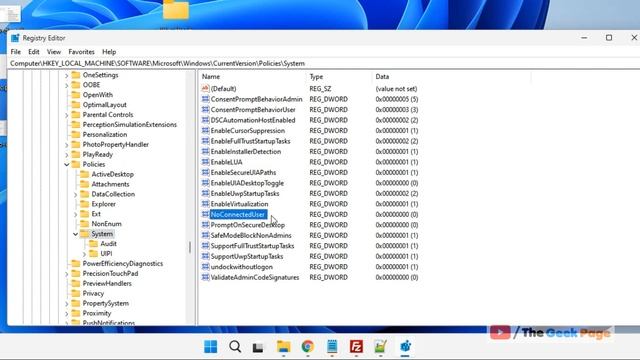The height and width of the screenshot is (360, 640).
Task: Open Task View on taskbar
Action: [258, 347]
